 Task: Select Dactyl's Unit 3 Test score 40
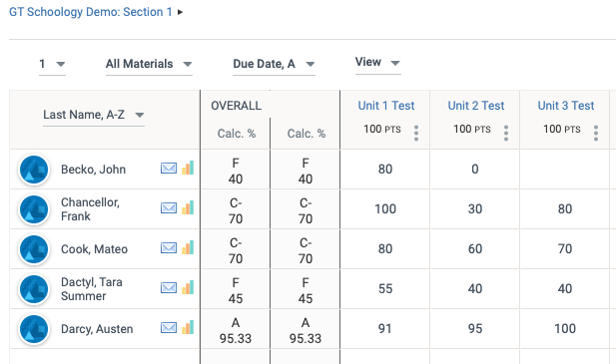(564, 289)
